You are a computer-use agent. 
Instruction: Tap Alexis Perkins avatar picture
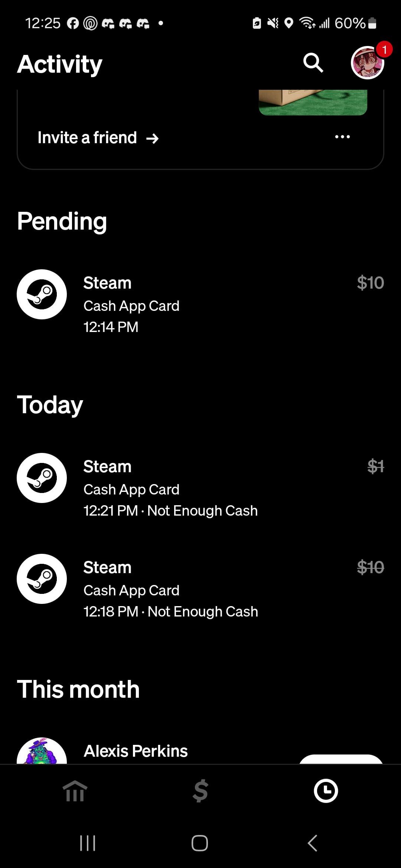point(42,752)
